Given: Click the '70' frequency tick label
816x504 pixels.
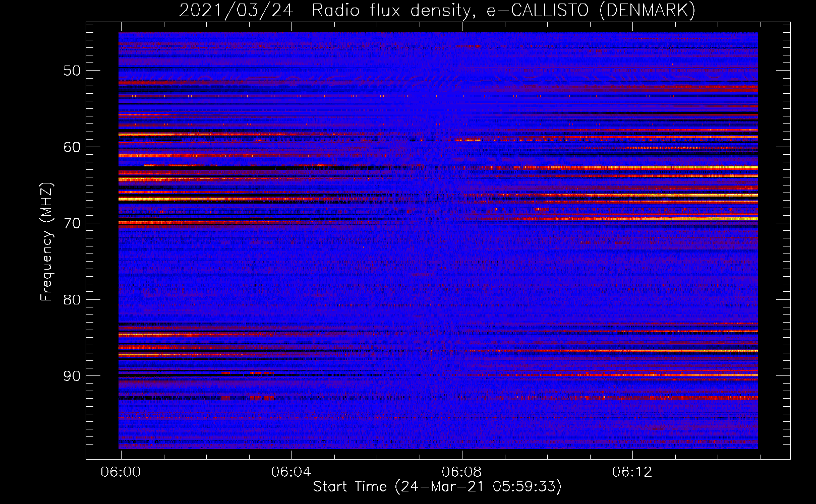Looking at the screenshot, I should coord(72,223).
